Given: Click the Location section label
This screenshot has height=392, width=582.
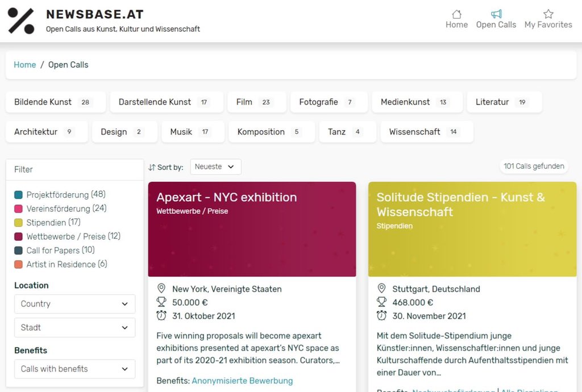Looking at the screenshot, I should click(x=32, y=285).
